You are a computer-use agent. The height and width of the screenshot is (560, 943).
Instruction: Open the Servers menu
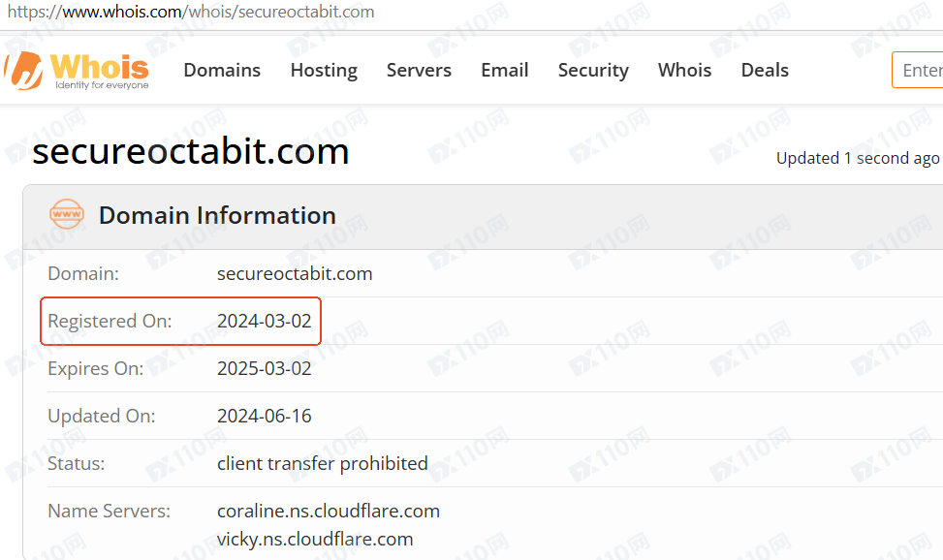419,71
